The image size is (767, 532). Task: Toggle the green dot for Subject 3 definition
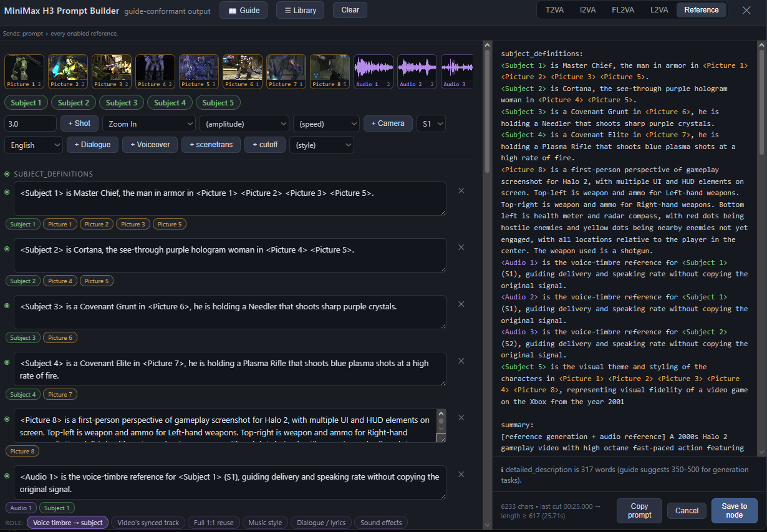(7, 306)
